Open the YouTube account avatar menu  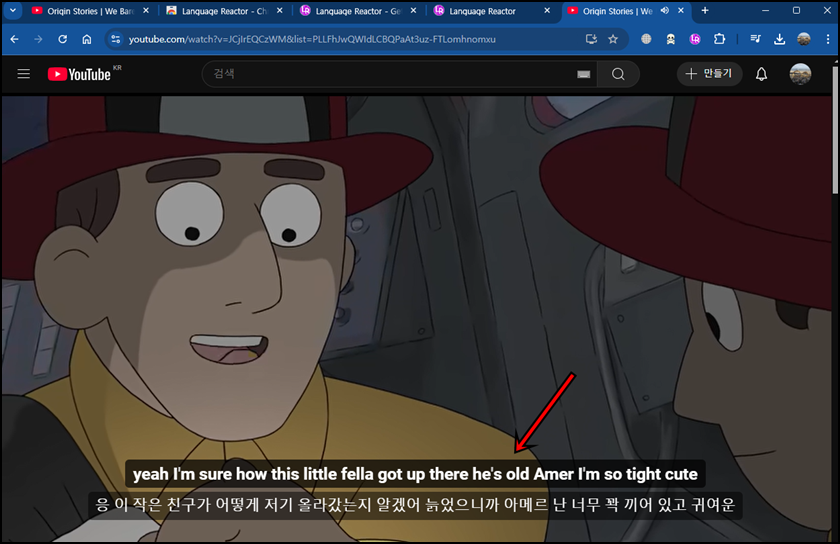coord(800,74)
